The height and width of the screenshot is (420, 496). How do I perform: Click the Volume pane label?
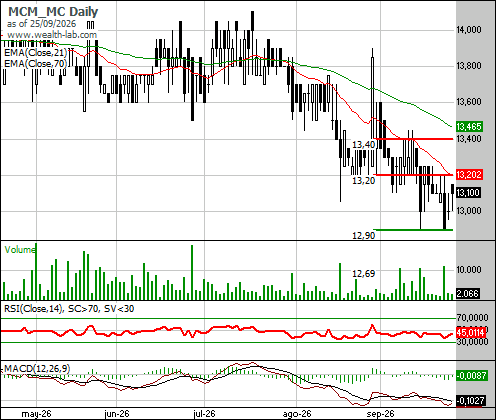coord(20,250)
